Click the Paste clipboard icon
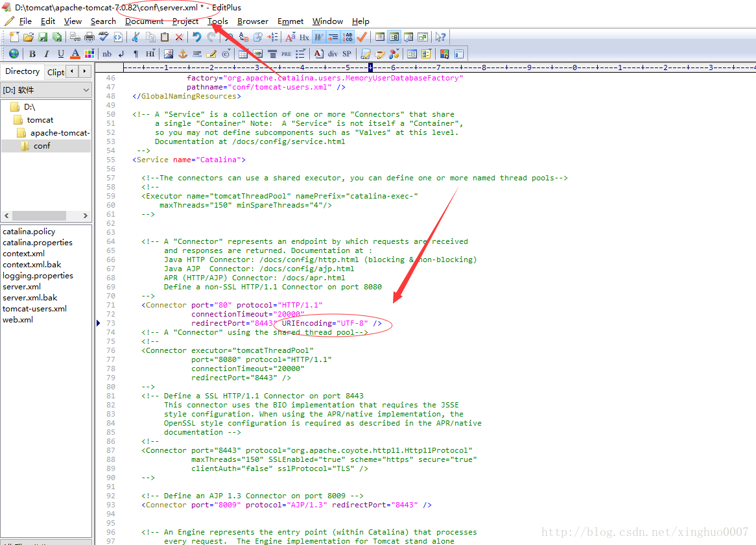The width and height of the screenshot is (756, 545). (x=165, y=37)
